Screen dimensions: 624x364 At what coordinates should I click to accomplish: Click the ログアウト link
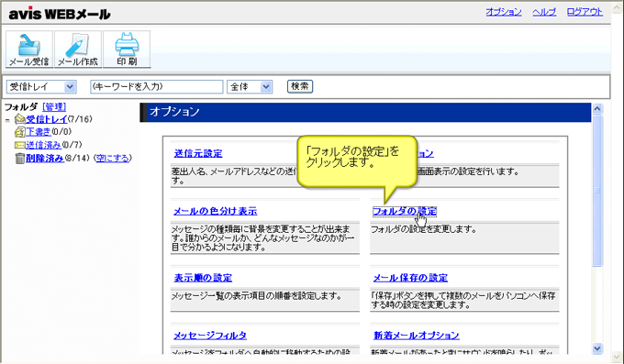585,12
